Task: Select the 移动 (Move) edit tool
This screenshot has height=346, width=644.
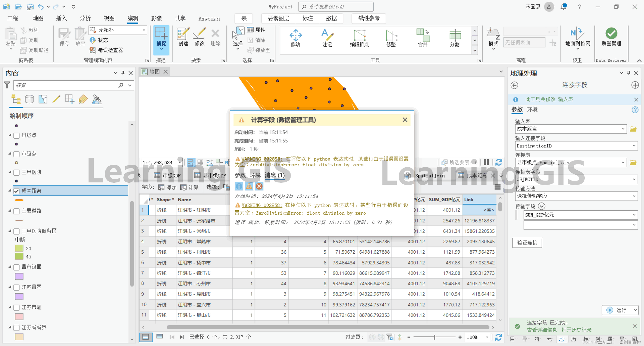Action: click(x=296, y=38)
